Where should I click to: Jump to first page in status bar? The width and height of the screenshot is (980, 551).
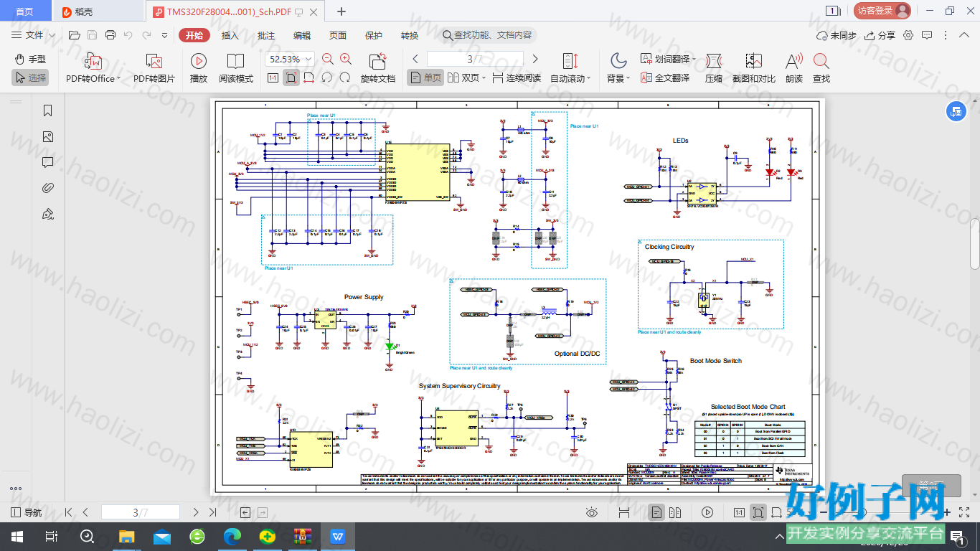[68, 512]
